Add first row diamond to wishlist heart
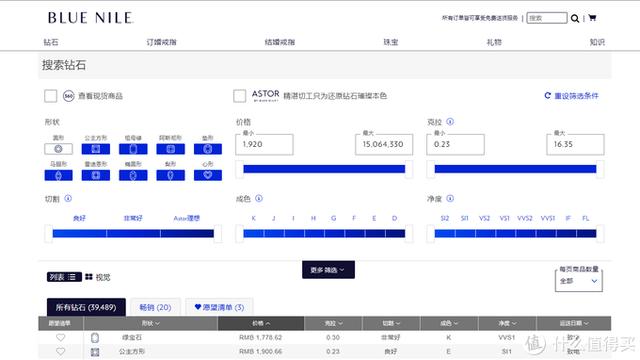 (60, 338)
